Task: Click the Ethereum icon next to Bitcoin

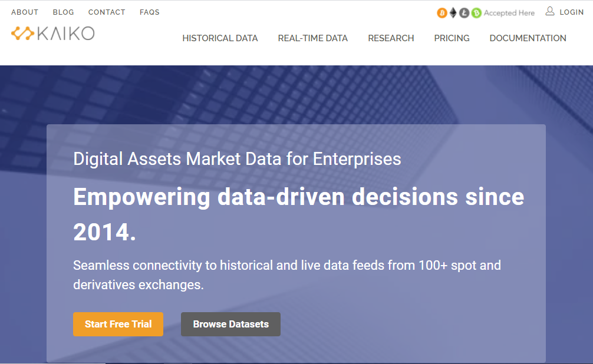Action: [x=453, y=12]
